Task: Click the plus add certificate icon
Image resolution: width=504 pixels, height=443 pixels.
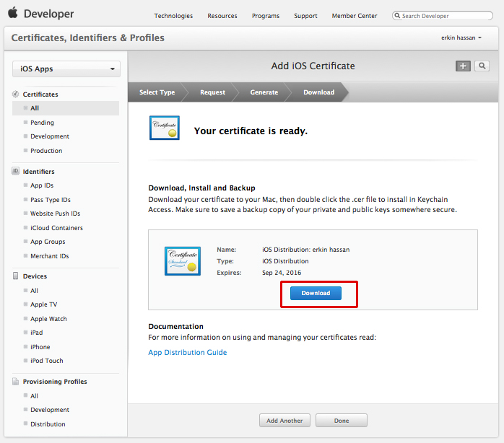Action: [x=463, y=66]
